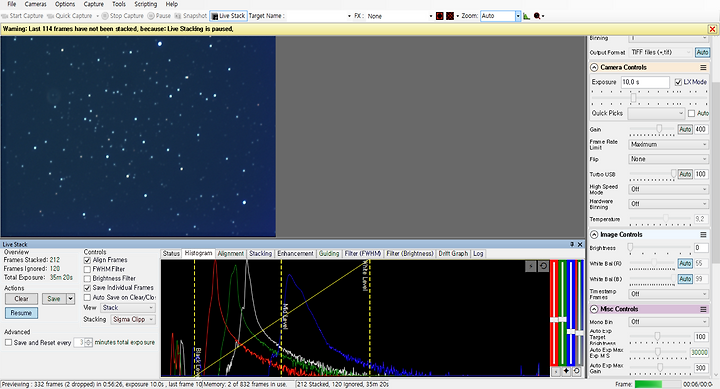Click the first red reticule overlay icon
The height and width of the screenshot is (389, 720).
tap(440, 16)
